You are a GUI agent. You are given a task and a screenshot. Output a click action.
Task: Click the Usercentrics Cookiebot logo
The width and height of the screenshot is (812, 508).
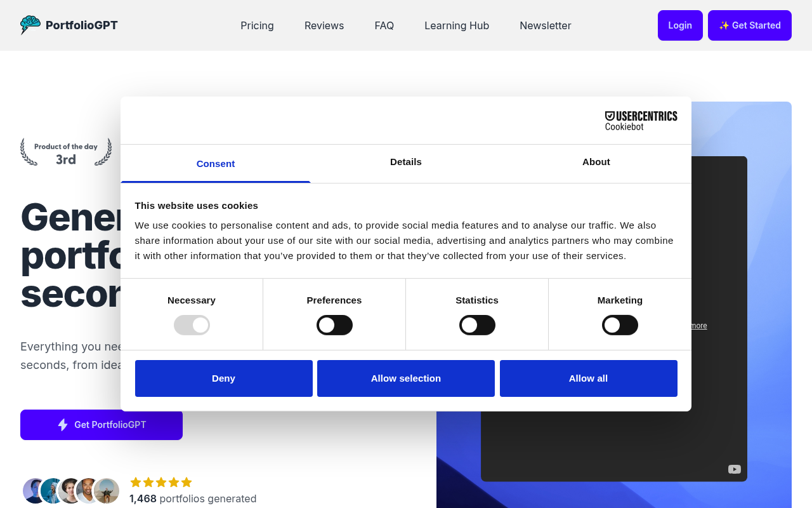tap(641, 120)
